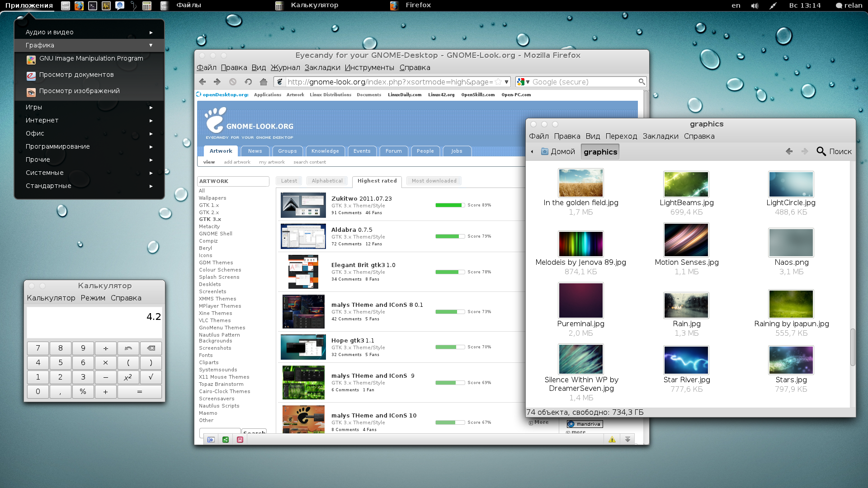Switch to Knowledge tab on GNOME-Look
The image size is (868, 488).
coord(325,151)
